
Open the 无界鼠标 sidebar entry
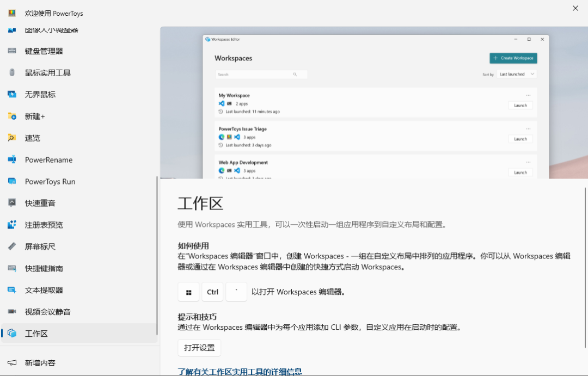79,95
